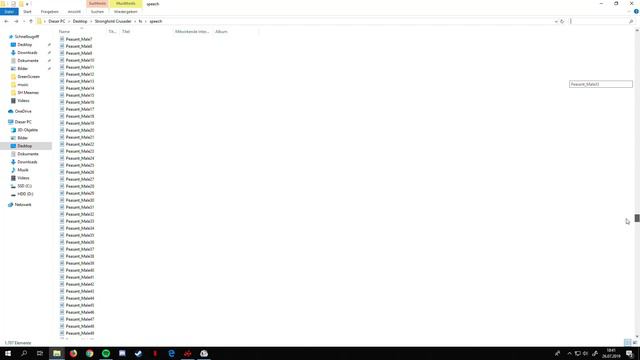Launch Firefox from the taskbar
The height and width of the screenshot is (360, 640).
pyautogui.click(x=73, y=353)
